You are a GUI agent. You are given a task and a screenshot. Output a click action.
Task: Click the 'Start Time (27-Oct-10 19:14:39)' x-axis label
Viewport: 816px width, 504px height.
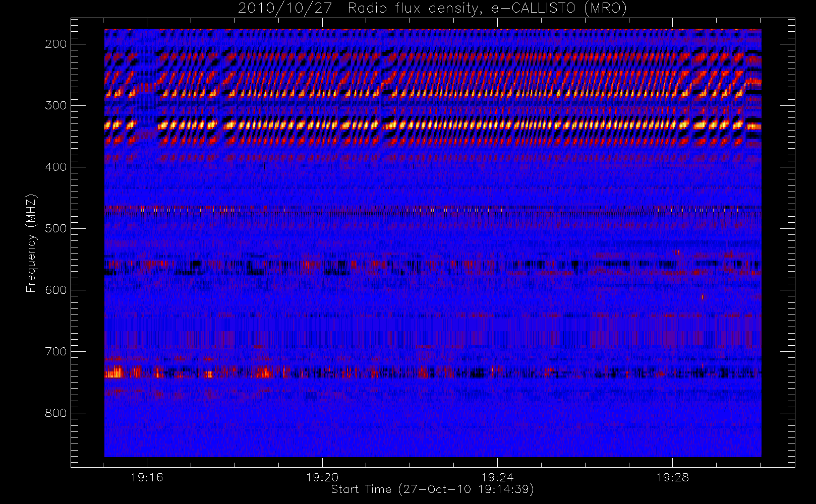[x=432, y=489]
